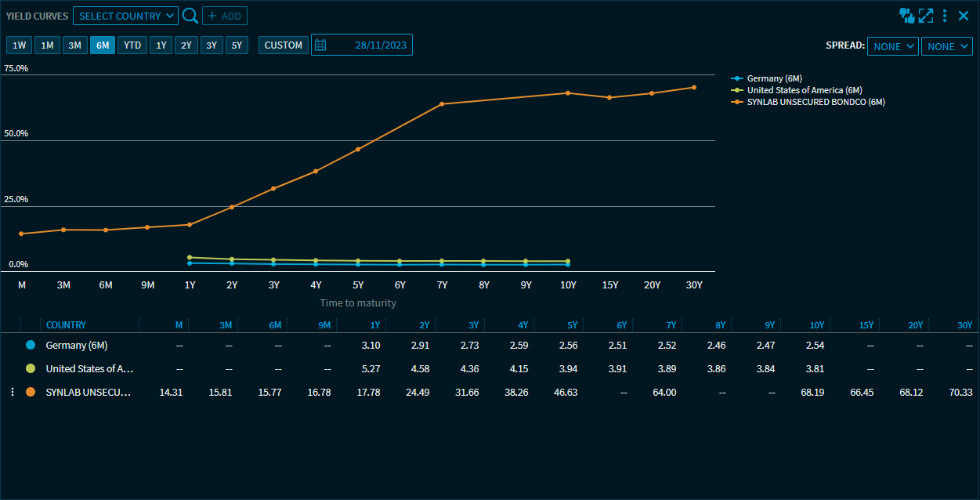The height and width of the screenshot is (500, 980).
Task: Toggle Germany (6M) series in legend
Action: coord(765,78)
